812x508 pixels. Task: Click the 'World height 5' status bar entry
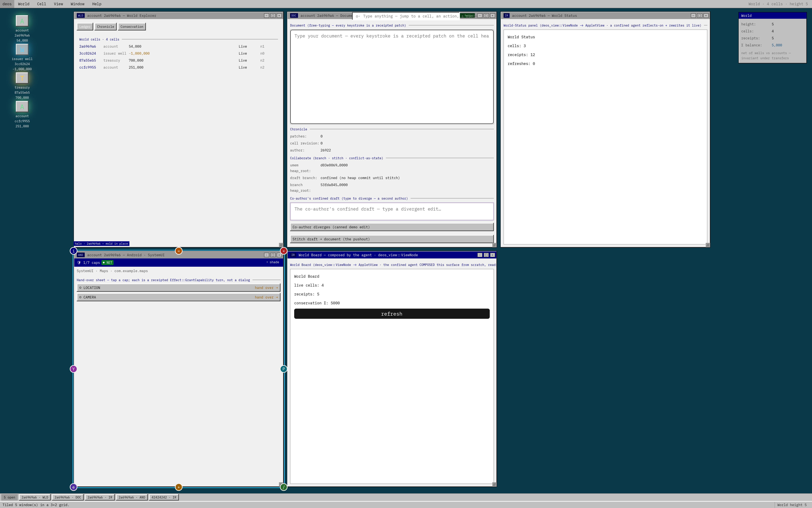point(792,505)
